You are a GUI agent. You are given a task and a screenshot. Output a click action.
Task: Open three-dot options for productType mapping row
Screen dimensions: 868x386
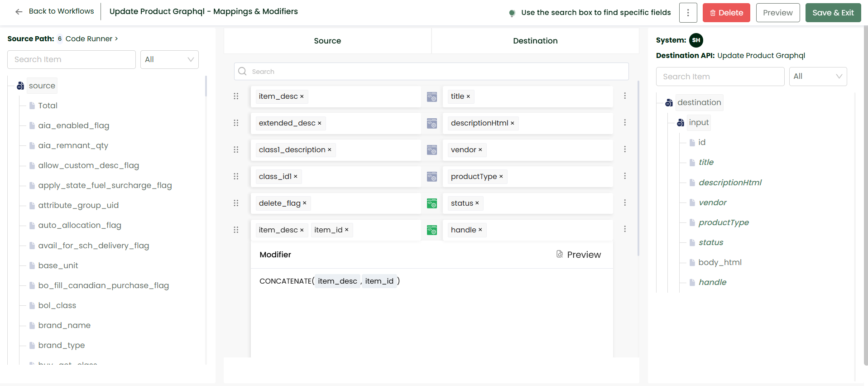point(624,176)
